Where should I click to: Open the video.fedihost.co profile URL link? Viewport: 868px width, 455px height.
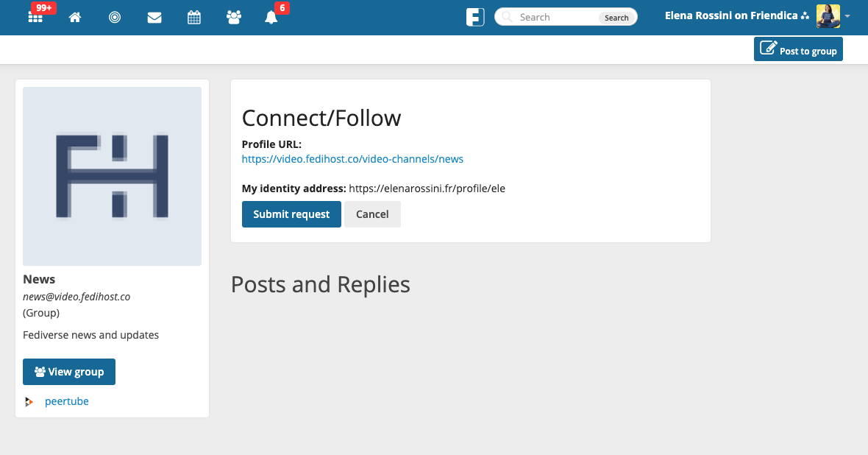tap(352, 159)
